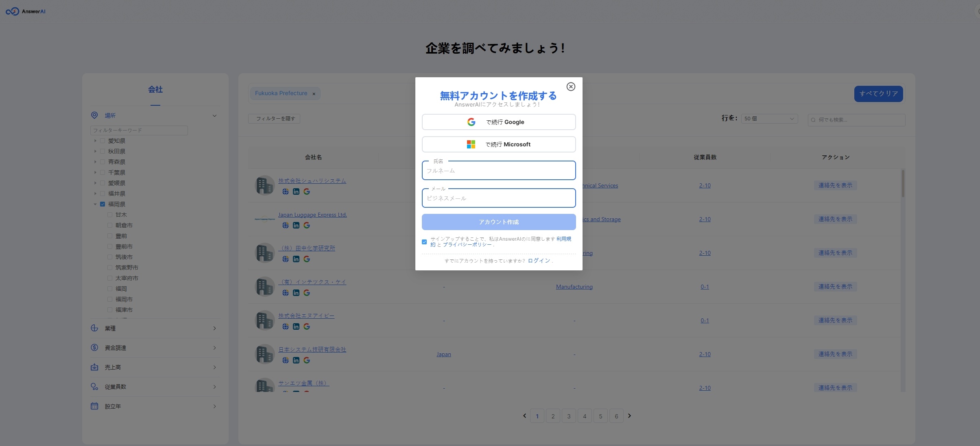Viewport: 980px width, 446px height.
Task: Remove the Fukuoka Prefecture filter chip
Action: click(314, 94)
